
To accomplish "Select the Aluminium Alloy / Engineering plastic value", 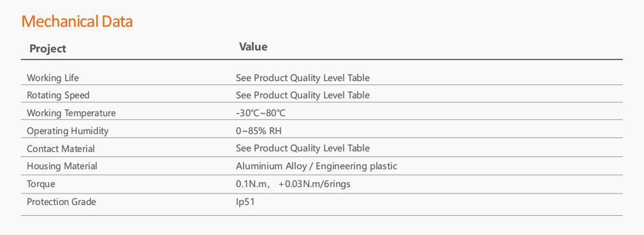I will pos(317,166).
